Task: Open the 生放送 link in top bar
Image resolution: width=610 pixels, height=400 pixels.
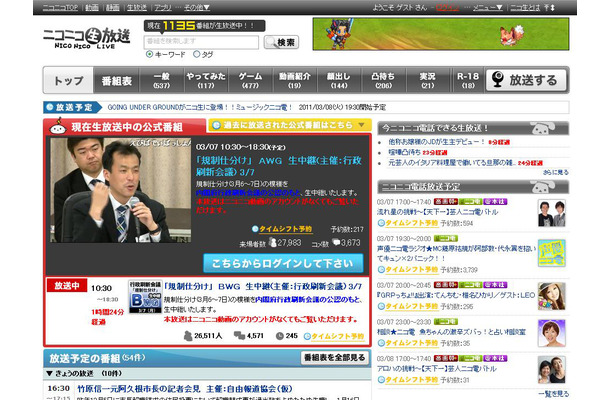Action: pos(137,7)
